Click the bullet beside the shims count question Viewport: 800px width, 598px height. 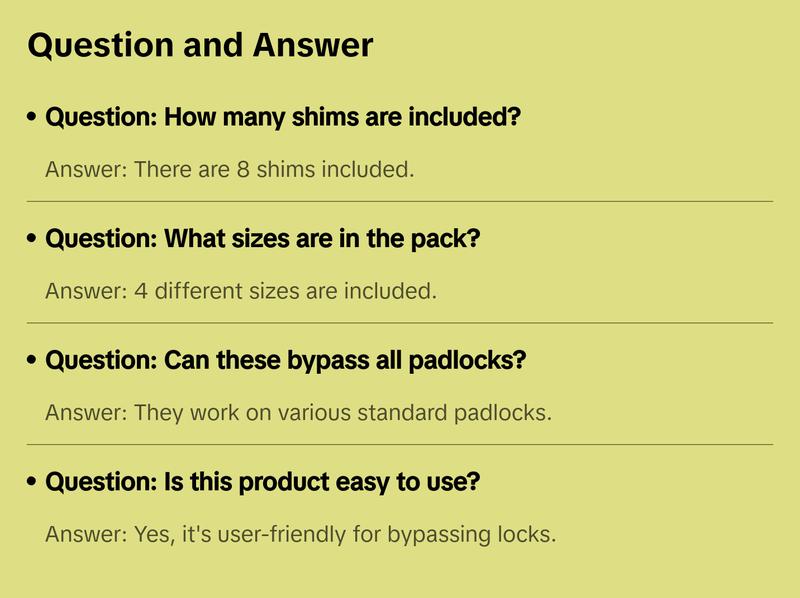pos(33,118)
